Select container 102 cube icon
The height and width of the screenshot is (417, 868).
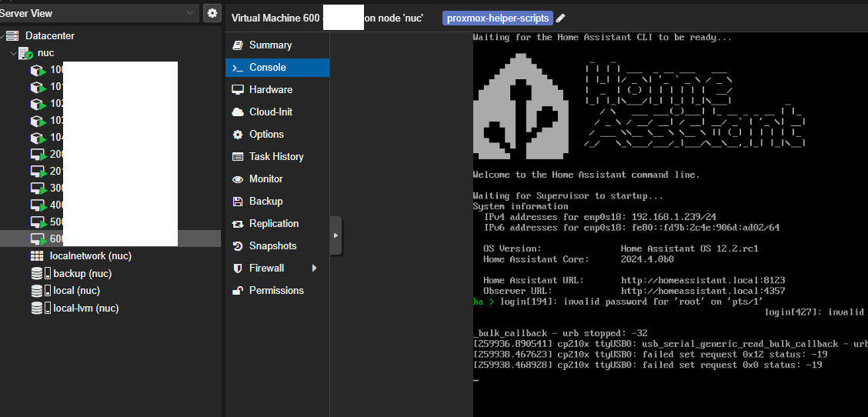(38, 104)
